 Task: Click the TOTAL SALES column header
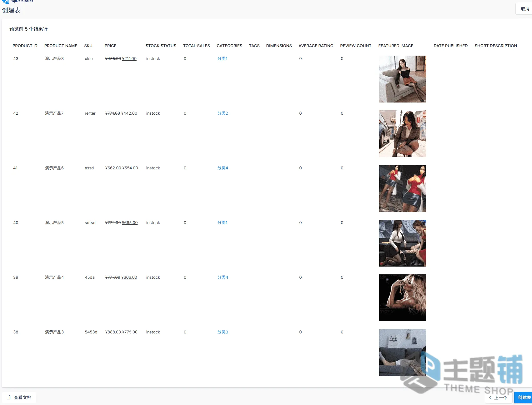[x=197, y=46]
